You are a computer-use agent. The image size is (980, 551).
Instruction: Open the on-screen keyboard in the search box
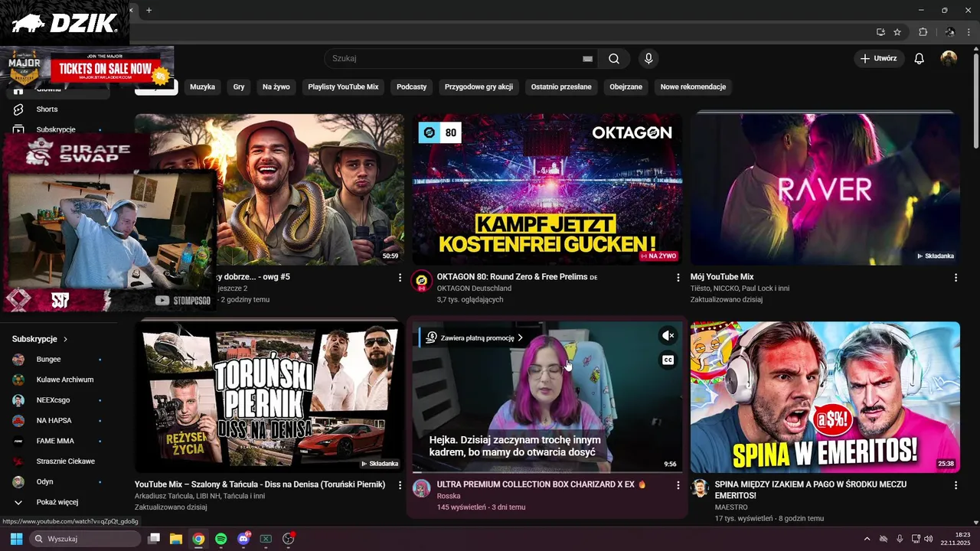pos(587,58)
